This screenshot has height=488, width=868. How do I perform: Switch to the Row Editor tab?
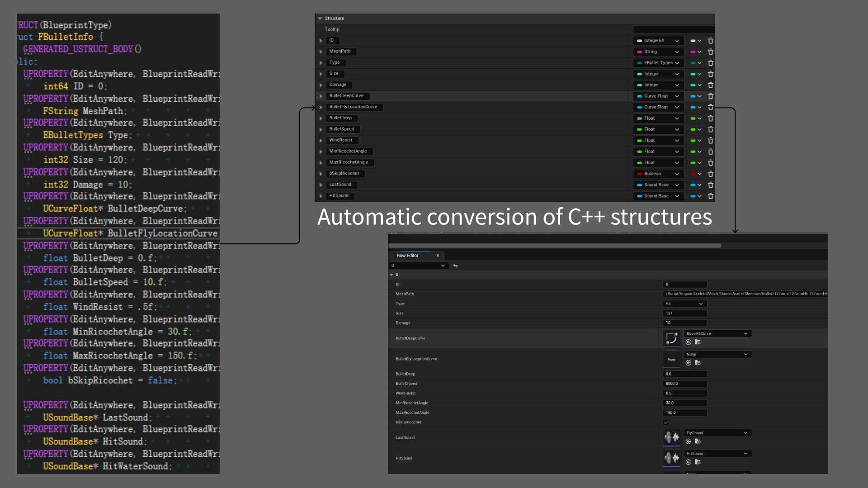click(x=407, y=255)
